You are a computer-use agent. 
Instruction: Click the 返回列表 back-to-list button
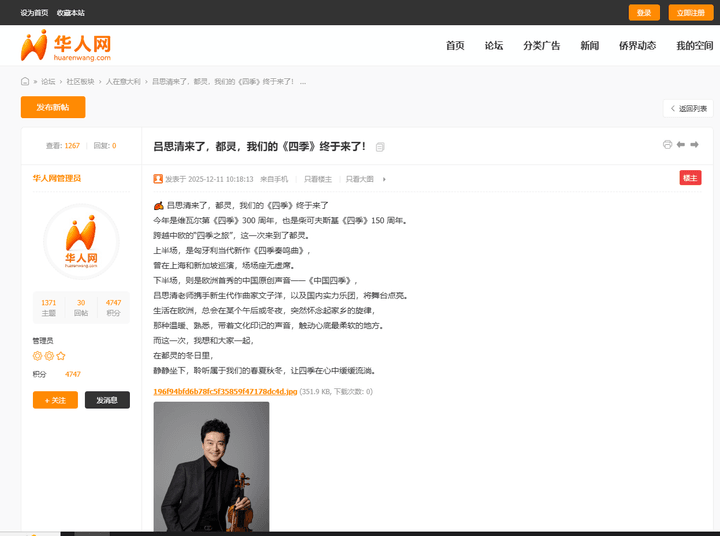click(688, 108)
